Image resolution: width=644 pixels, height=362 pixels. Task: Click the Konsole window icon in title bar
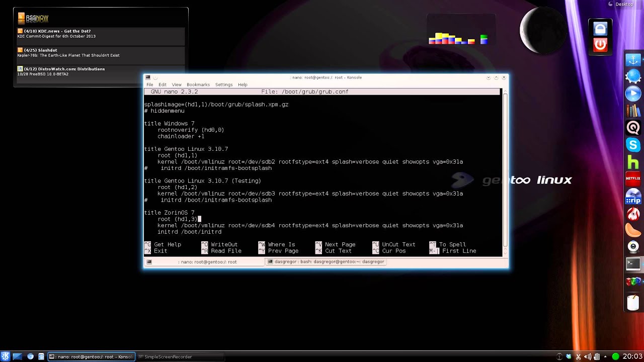pyautogui.click(x=147, y=77)
